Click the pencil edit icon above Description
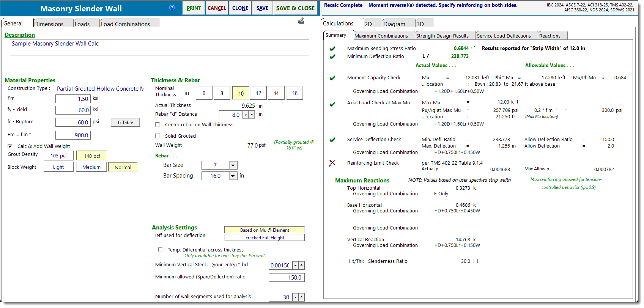The width and height of the screenshot is (644, 308). pos(301,21)
